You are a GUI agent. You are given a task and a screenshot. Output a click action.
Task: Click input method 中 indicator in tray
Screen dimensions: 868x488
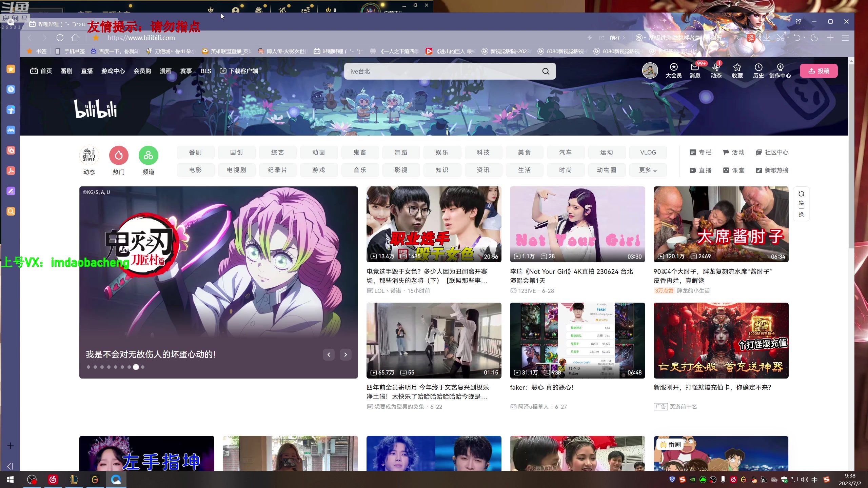[x=814, y=480]
